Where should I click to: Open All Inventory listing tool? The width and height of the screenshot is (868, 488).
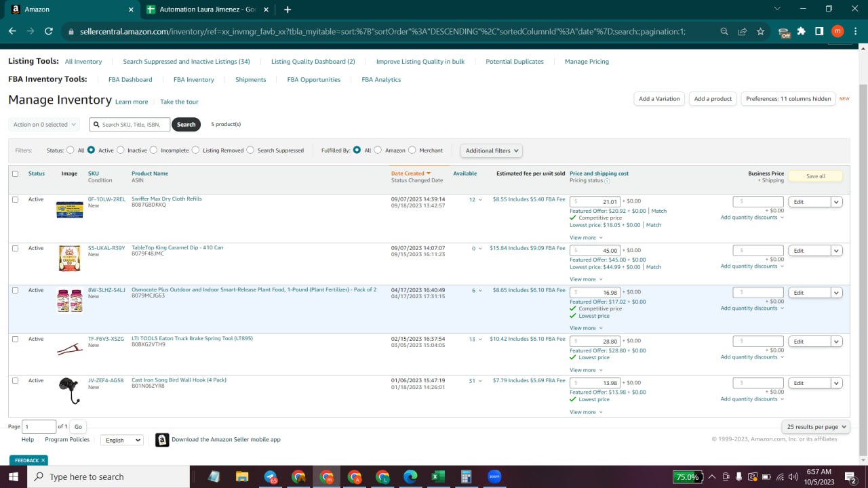pyautogui.click(x=83, y=62)
